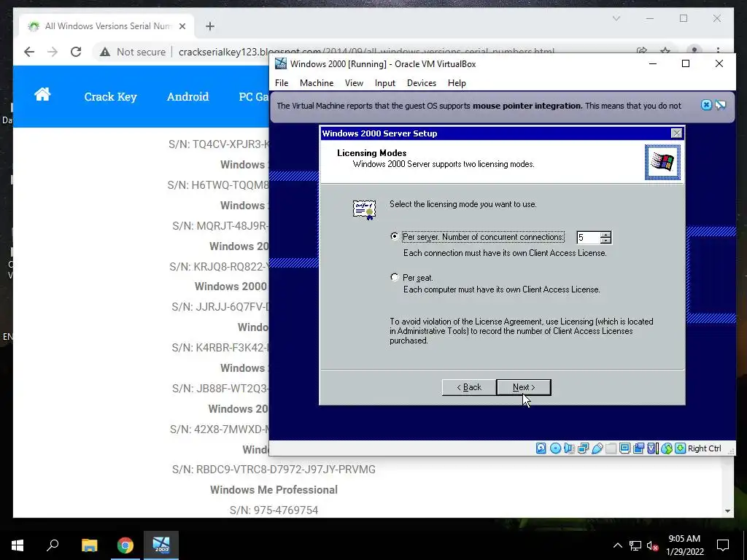
Task: Click the mouse integration globe icon in status bar
Action: click(667, 448)
